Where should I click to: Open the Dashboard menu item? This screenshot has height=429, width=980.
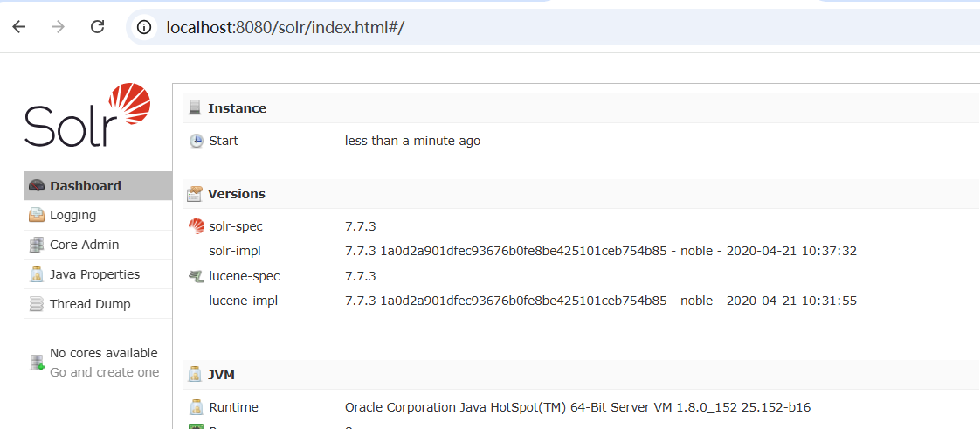(98, 186)
